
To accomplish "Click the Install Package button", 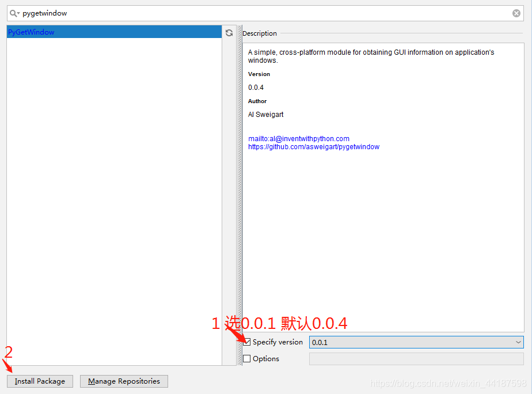I will click(x=40, y=381).
